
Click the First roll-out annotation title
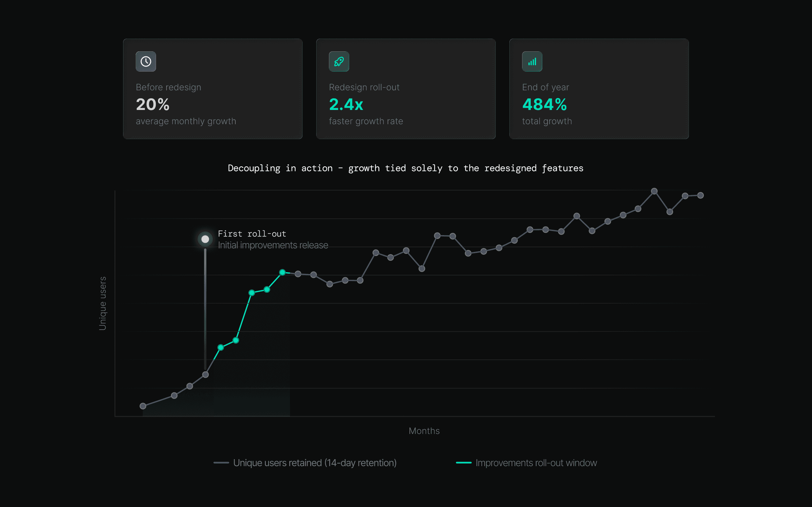(x=252, y=234)
